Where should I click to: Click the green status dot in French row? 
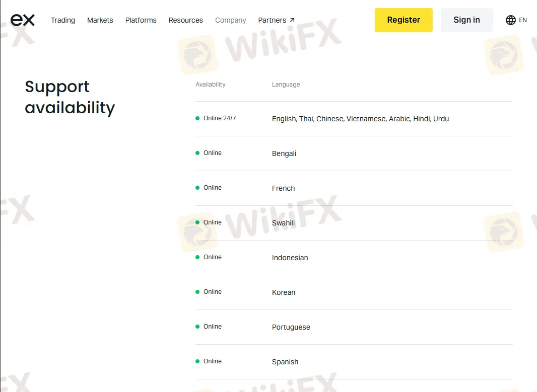197,188
